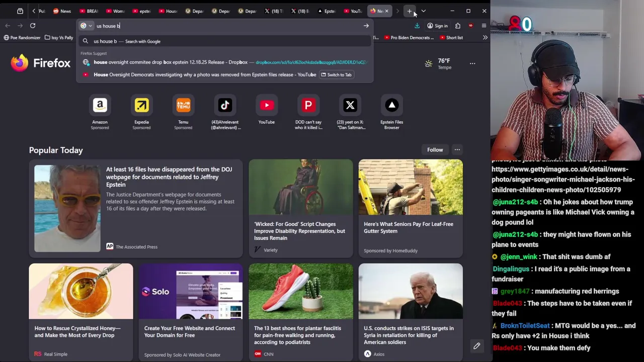Switch to the 'YouTu' YouTube tab
The image size is (644, 362).
pos(352,11)
